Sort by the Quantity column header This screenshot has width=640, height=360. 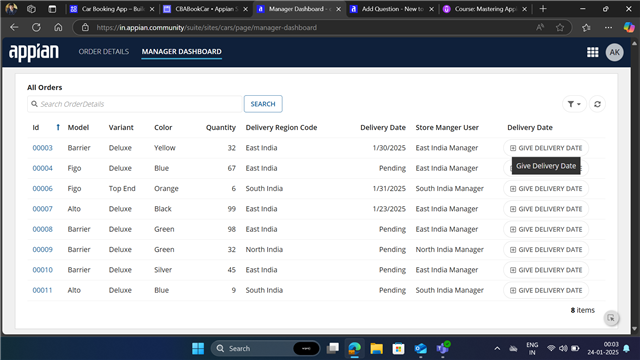221,127
